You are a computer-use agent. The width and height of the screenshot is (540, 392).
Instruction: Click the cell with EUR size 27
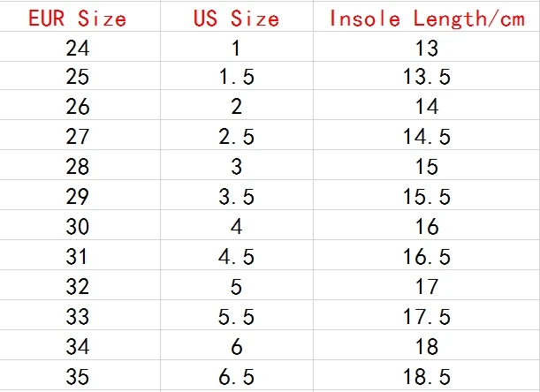(80, 135)
